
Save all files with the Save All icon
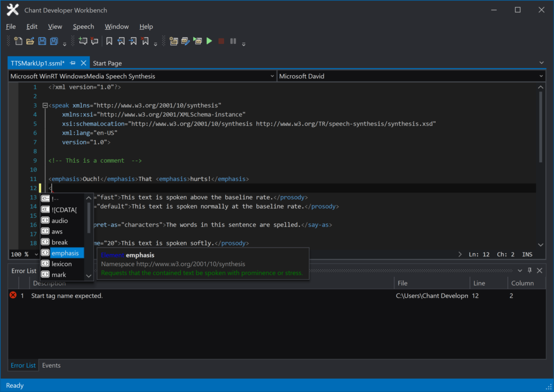tap(54, 41)
